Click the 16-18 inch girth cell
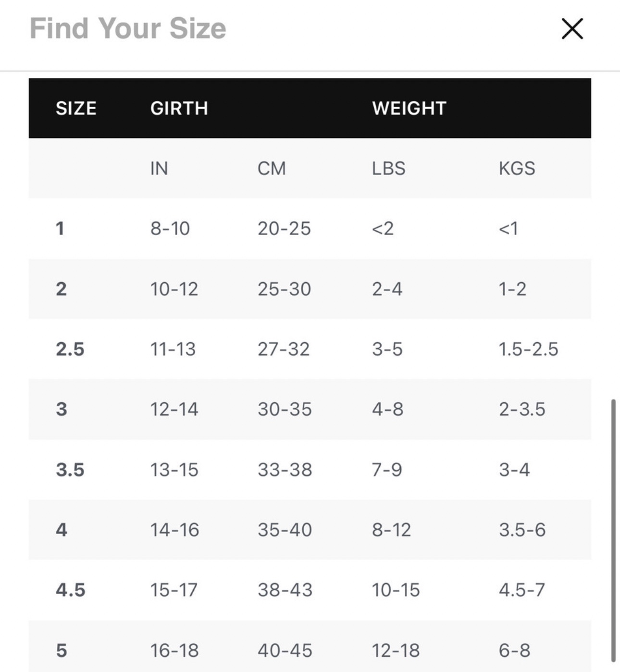The image size is (620, 672). [174, 650]
